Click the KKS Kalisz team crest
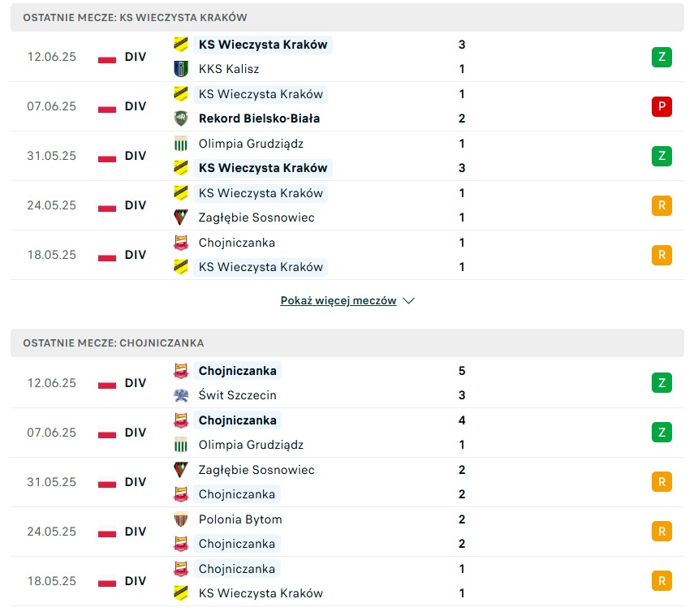The height and width of the screenshot is (616, 694). (x=180, y=69)
